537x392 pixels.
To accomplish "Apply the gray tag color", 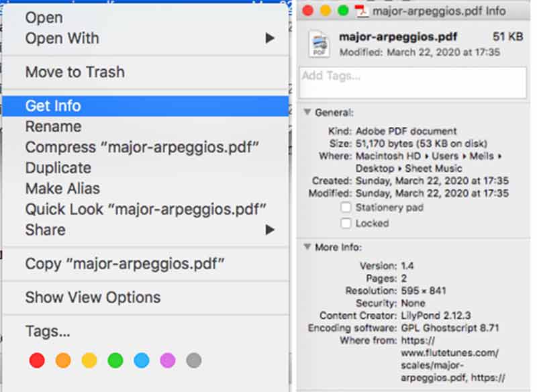I will pos(194,360).
